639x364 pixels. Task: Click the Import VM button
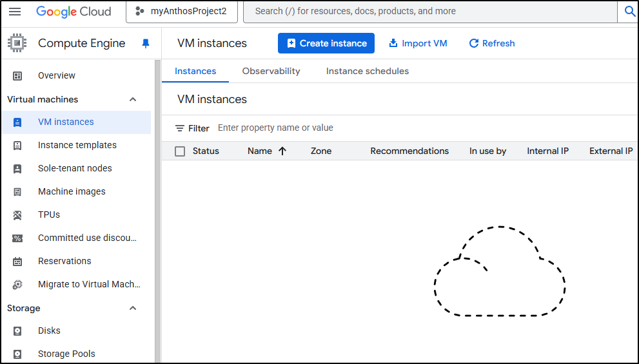(x=418, y=43)
